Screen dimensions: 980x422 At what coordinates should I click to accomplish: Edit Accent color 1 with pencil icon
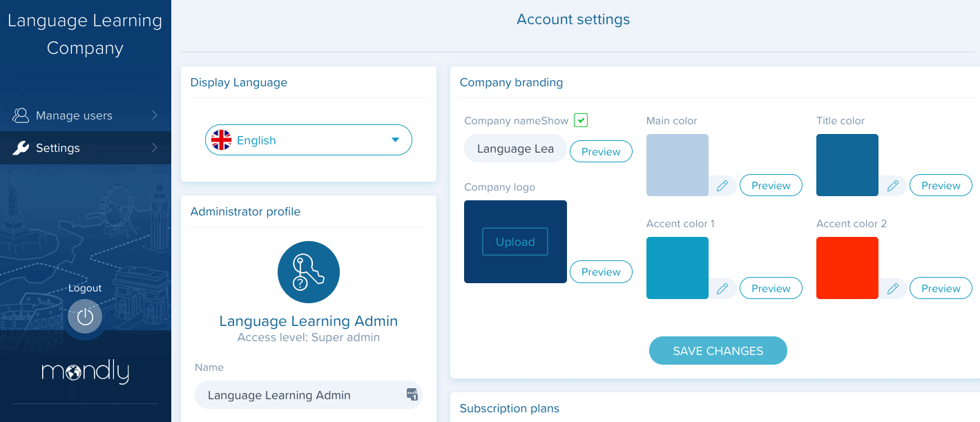(722, 289)
